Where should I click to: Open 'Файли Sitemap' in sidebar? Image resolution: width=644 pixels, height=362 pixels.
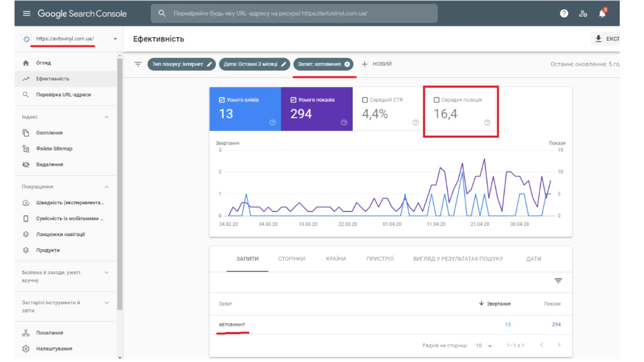(x=54, y=148)
